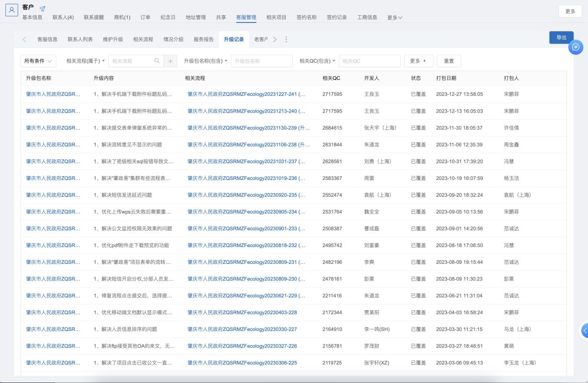The height and width of the screenshot is (383, 588).
Task: Click the blue floating hashtag button
Action: click(x=576, y=47)
